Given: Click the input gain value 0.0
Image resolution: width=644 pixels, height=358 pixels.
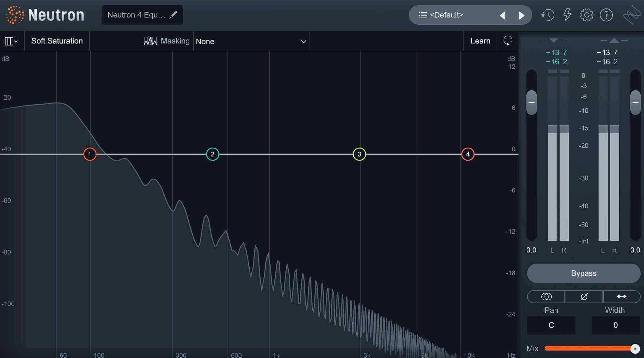Looking at the screenshot, I should [x=531, y=250].
